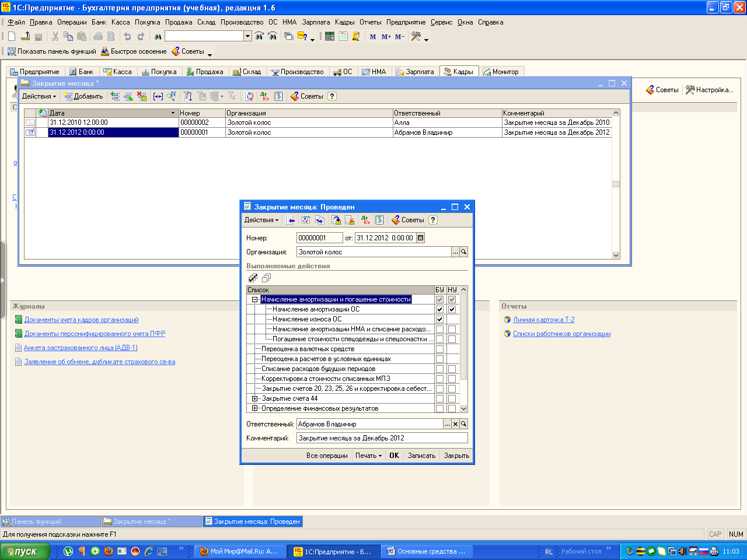Click the wrench and hammer settings icon

pos(416,36)
